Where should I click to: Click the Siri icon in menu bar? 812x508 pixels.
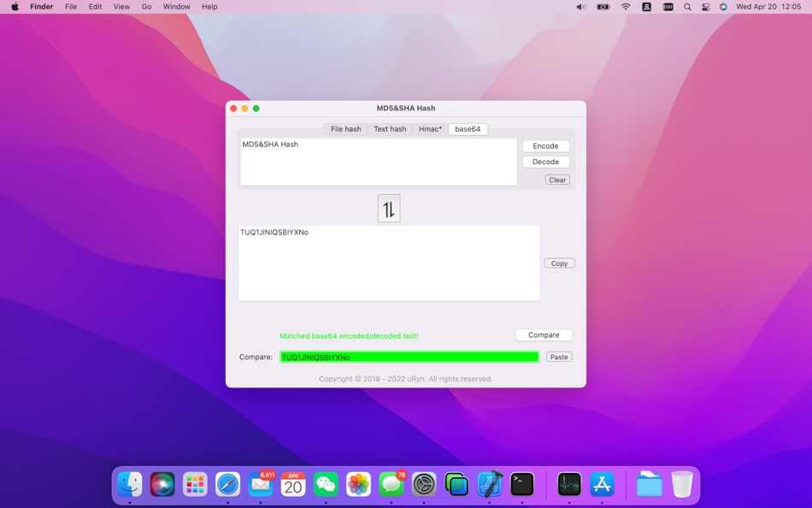coord(723,7)
